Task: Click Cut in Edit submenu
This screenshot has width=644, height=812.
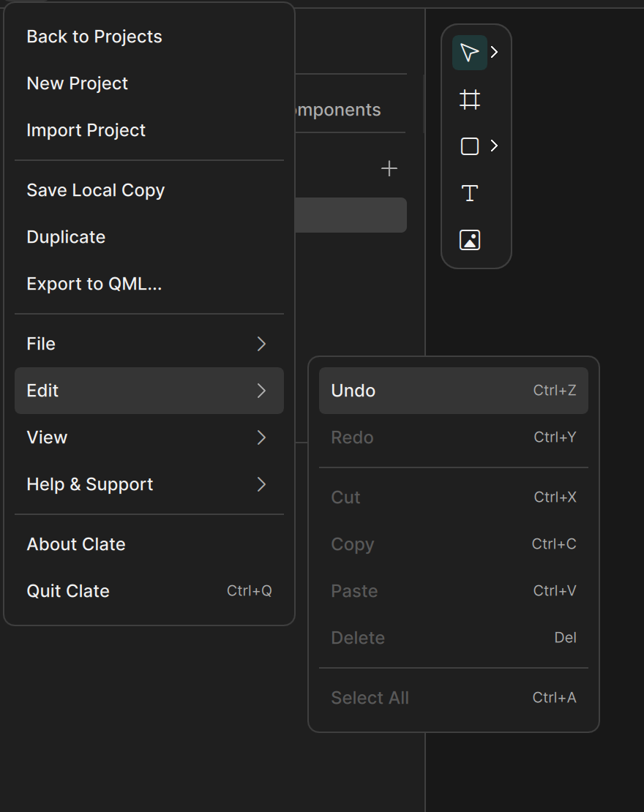Action: click(453, 497)
